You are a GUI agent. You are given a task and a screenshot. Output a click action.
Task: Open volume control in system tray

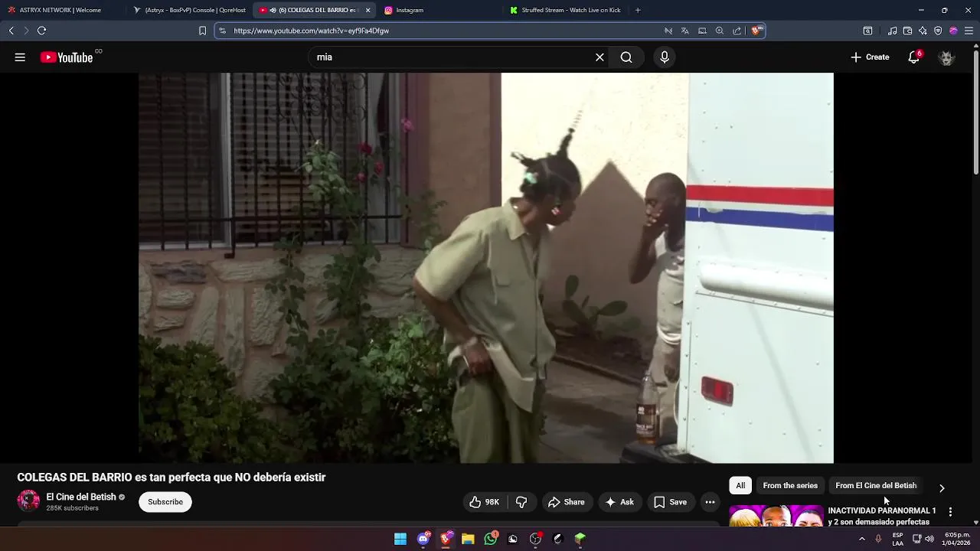(929, 539)
